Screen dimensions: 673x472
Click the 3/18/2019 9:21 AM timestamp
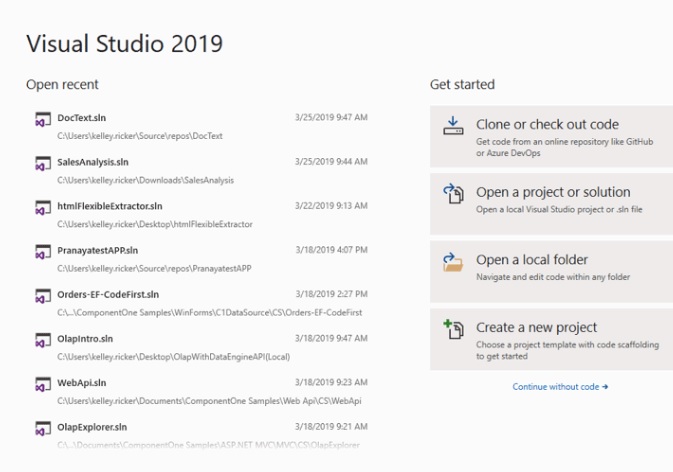pos(331,427)
